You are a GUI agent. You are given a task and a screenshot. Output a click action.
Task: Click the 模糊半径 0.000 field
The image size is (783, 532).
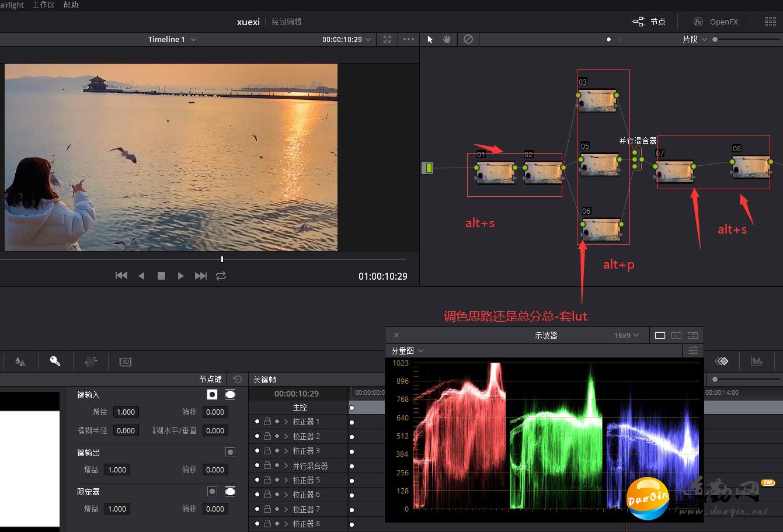126,430
